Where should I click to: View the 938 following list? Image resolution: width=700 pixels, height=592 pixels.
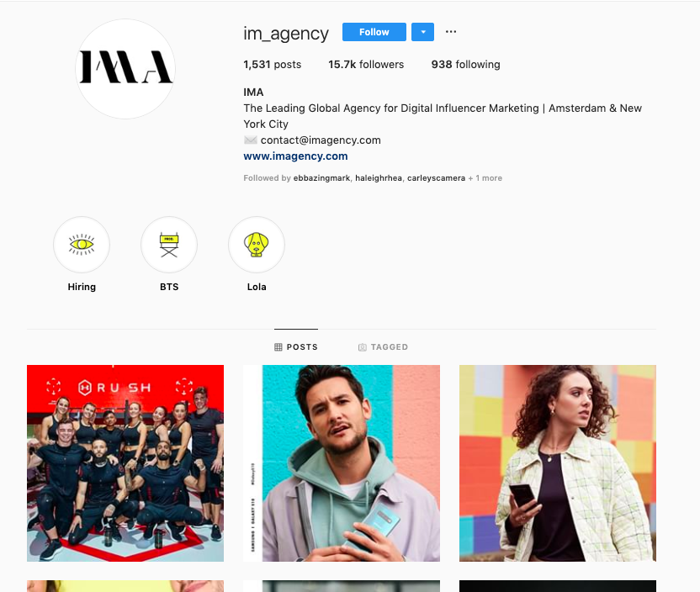click(465, 65)
